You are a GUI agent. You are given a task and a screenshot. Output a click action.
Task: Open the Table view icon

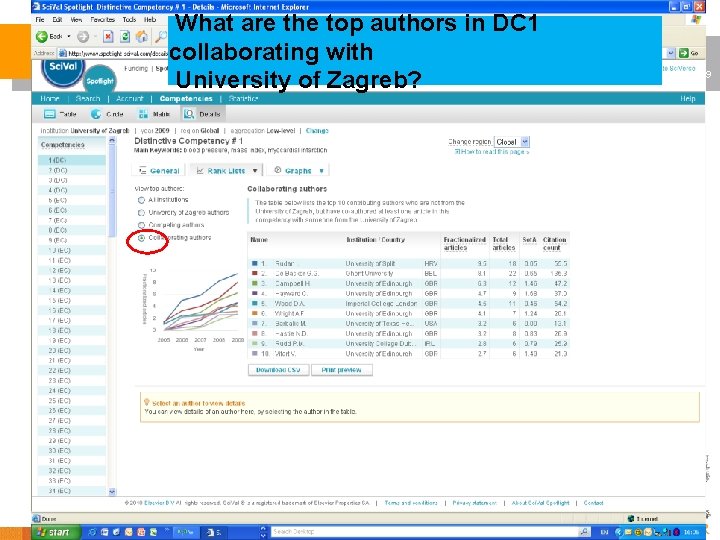point(50,114)
